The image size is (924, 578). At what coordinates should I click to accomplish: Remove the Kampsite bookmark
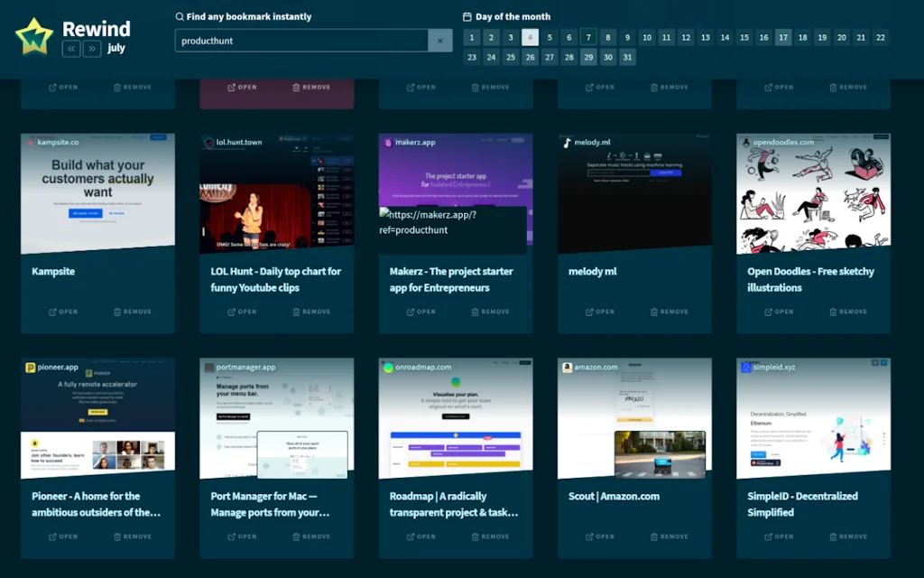(x=133, y=312)
